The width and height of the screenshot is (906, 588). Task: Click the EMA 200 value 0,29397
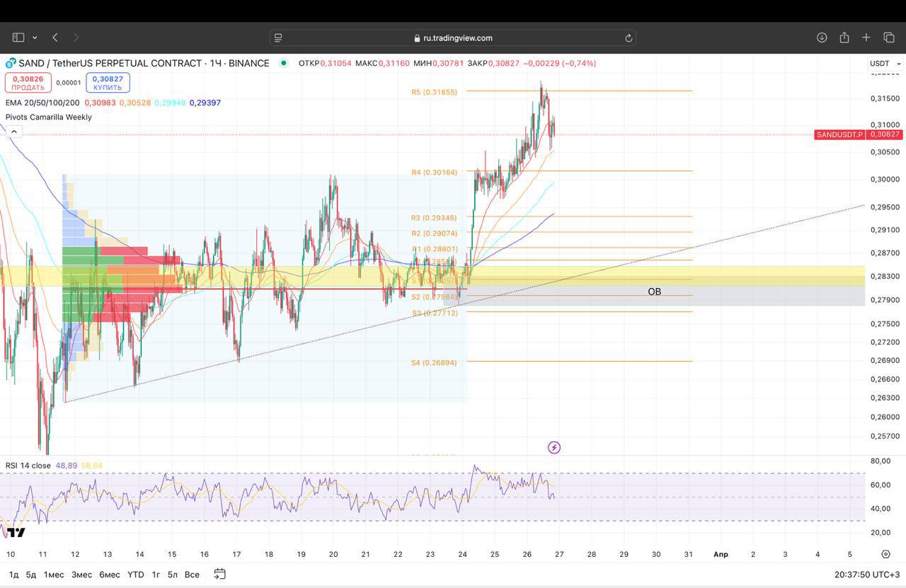click(x=205, y=103)
